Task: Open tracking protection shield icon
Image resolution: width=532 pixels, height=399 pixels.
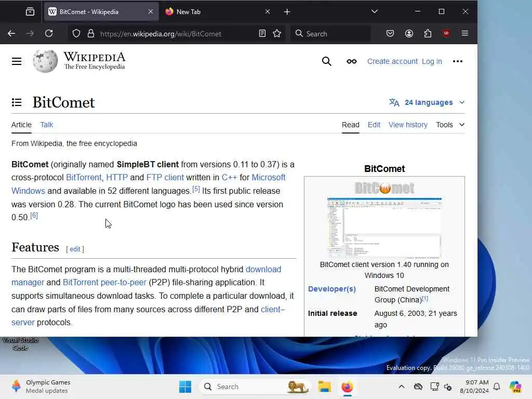Action: (x=76, y=33)
